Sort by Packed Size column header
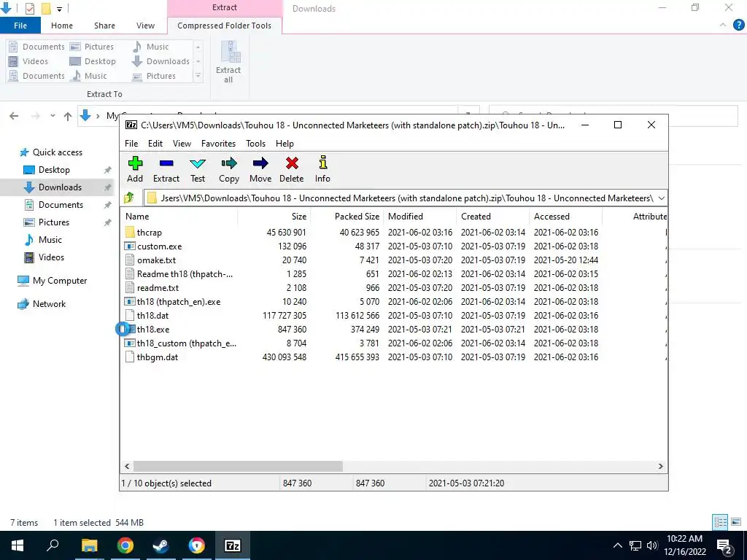Screen dimensions: 747x560 point(347,216)
